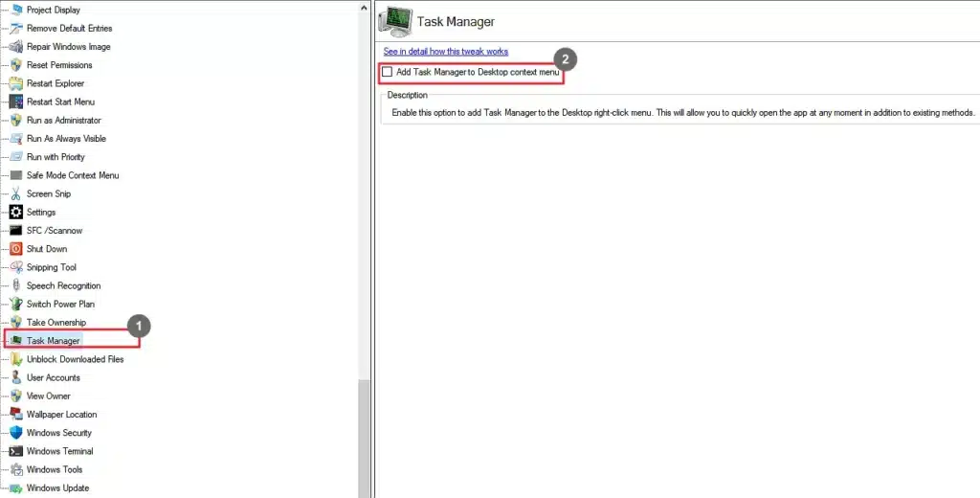Click the Restart Start Menu icon
The image size is (980, 498).
coord(16,102)
